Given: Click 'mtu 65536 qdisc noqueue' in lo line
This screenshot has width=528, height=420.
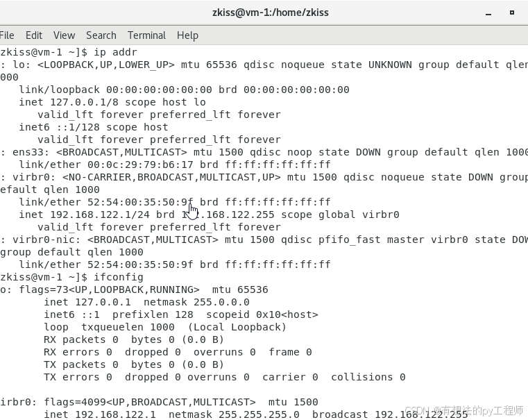Looking at the screenshot, I should click(x=253, y=65).
